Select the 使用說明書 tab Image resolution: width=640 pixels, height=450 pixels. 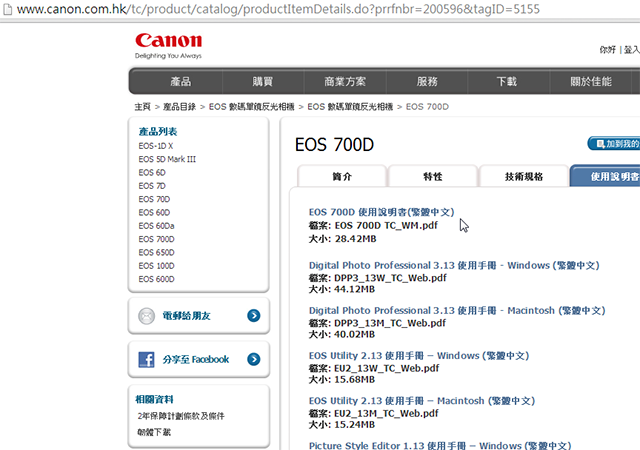point(605,176)
